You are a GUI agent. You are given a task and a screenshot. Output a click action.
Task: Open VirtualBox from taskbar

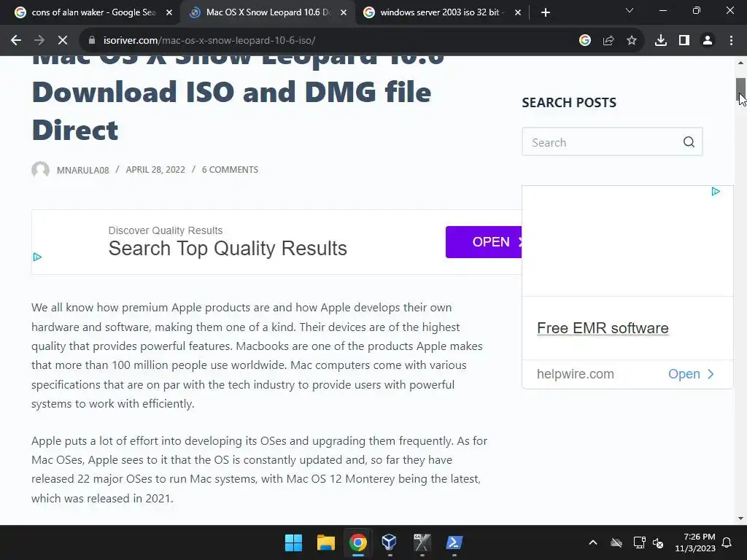click(x=390, y=542)
